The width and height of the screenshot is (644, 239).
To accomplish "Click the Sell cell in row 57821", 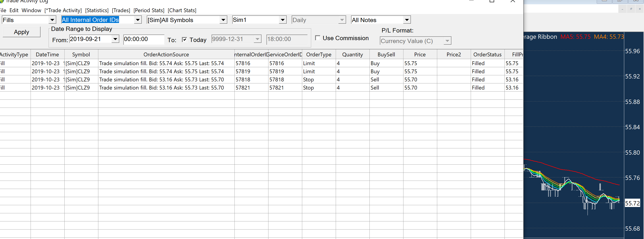I will point(386,88).
